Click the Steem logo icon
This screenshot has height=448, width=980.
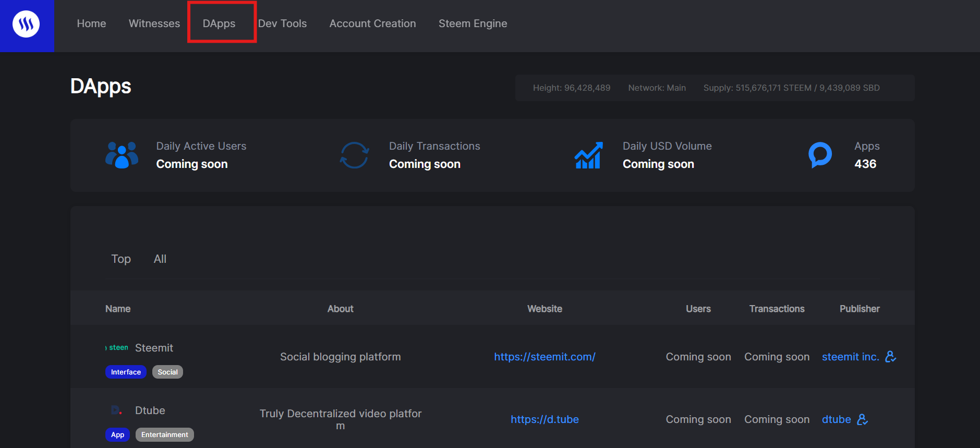tap(26, 24)
